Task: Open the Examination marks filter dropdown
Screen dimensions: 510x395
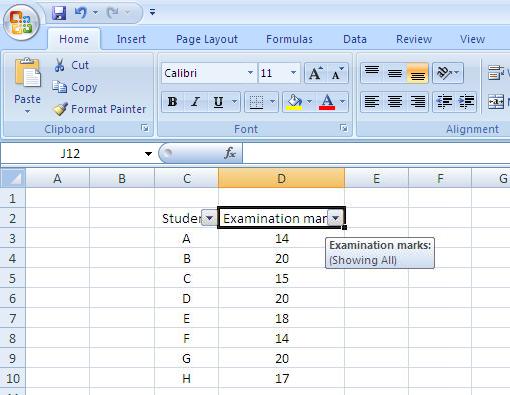Action: [335, 218]
